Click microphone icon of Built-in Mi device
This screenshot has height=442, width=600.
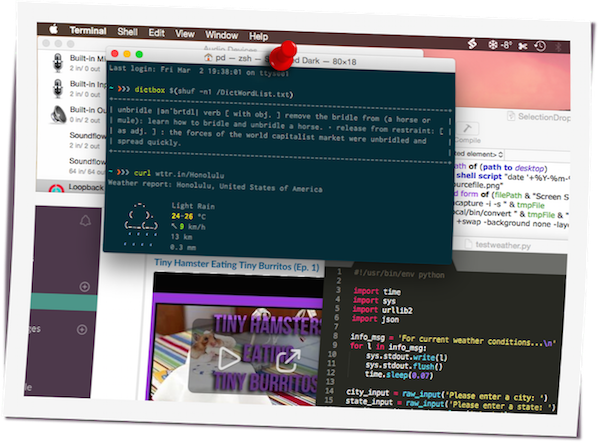click(58, 63)
